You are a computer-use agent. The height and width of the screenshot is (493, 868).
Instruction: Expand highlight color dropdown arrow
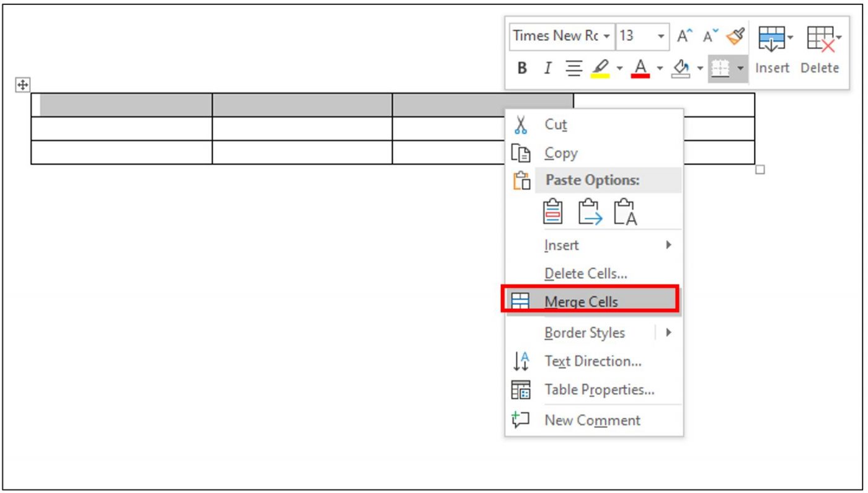[x=619, y=68]
